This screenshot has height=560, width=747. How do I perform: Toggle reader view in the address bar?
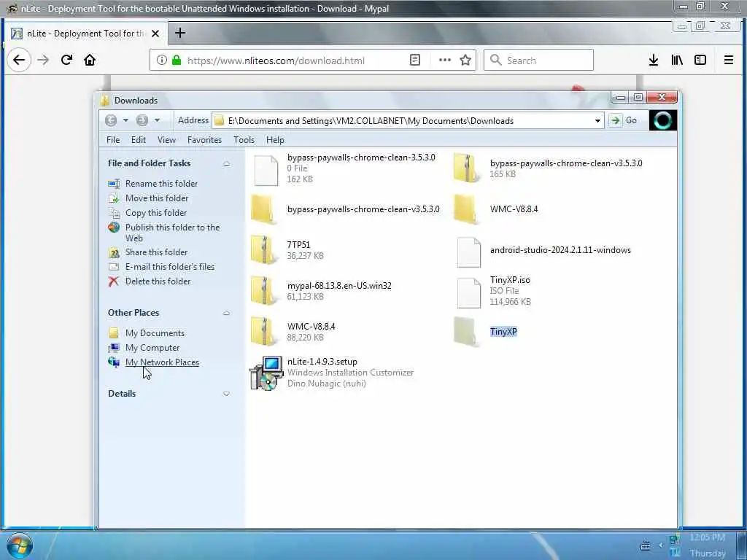tap(415, 60)
